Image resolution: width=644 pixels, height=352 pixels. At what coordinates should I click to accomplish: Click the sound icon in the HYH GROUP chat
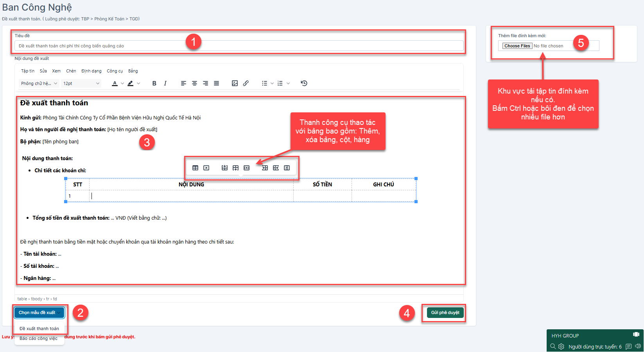tap(638, 346)
